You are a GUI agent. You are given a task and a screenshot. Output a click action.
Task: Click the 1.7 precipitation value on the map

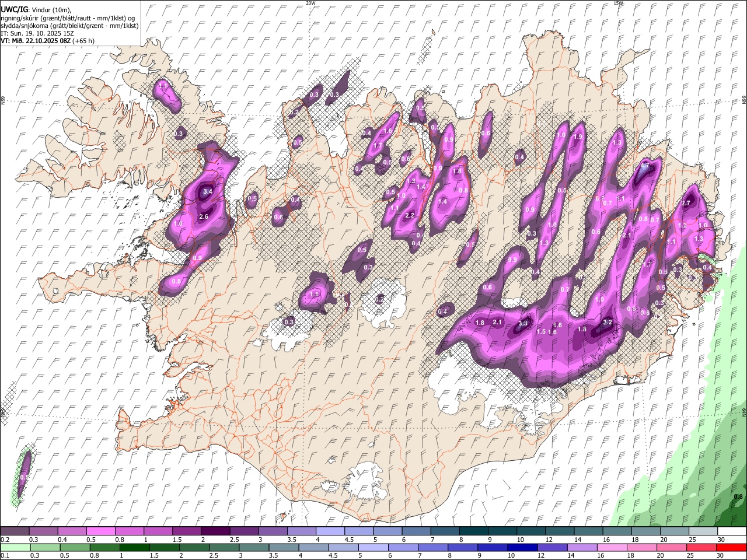tap(378, 146)
